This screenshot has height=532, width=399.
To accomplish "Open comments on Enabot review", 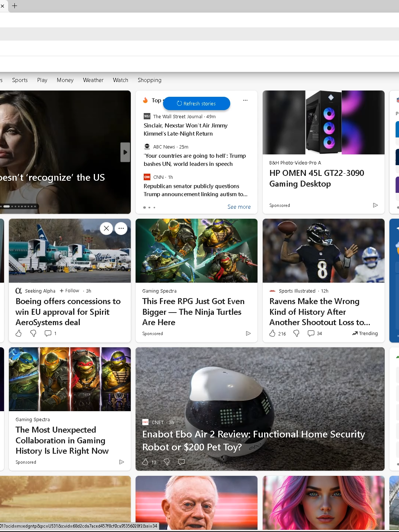I will click(x=181, y=462).
